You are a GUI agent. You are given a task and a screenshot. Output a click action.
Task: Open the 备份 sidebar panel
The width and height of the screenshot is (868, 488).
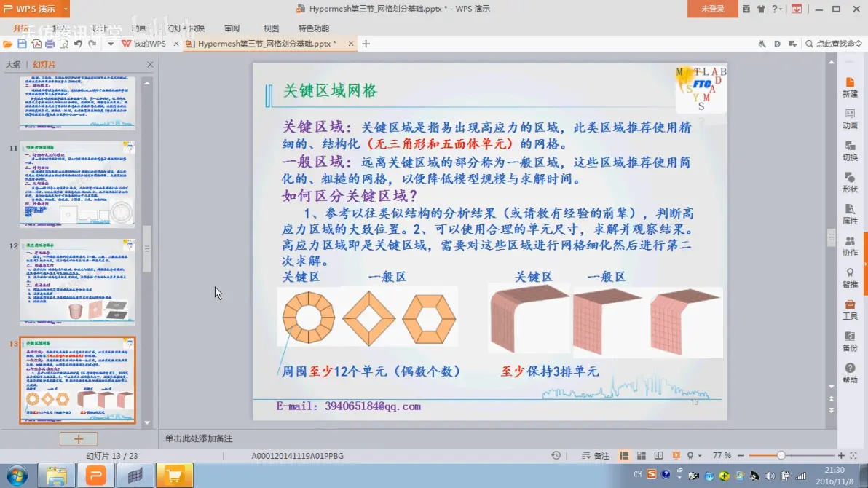tap(850, 341)
